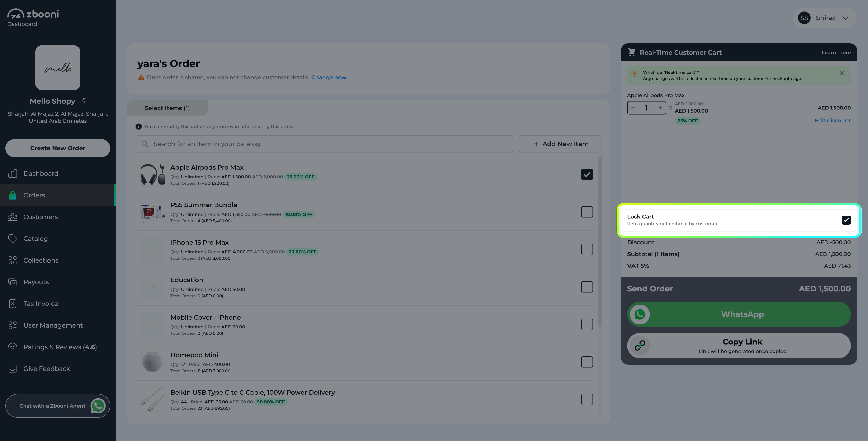Click the Edit discount link
This screenshot has height=441, width=868.
tap(832, 121)
